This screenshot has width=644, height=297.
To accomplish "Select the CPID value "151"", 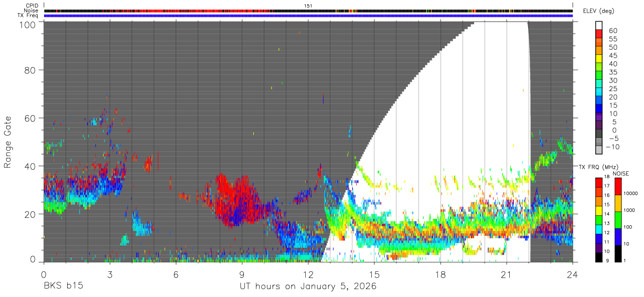I will coord(308,5).
